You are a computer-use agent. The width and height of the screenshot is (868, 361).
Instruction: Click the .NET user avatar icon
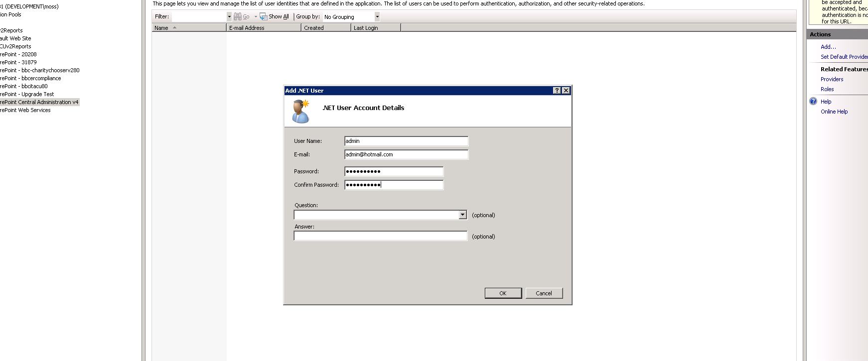301,111
